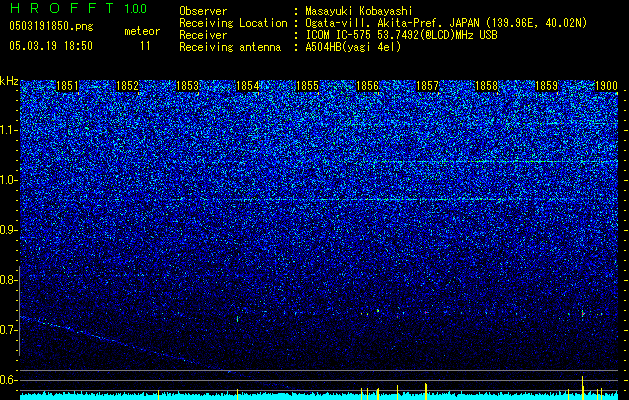Click the 1854 time marker
The height and width of the screenshot is (400, 629).
click(248, 86)
